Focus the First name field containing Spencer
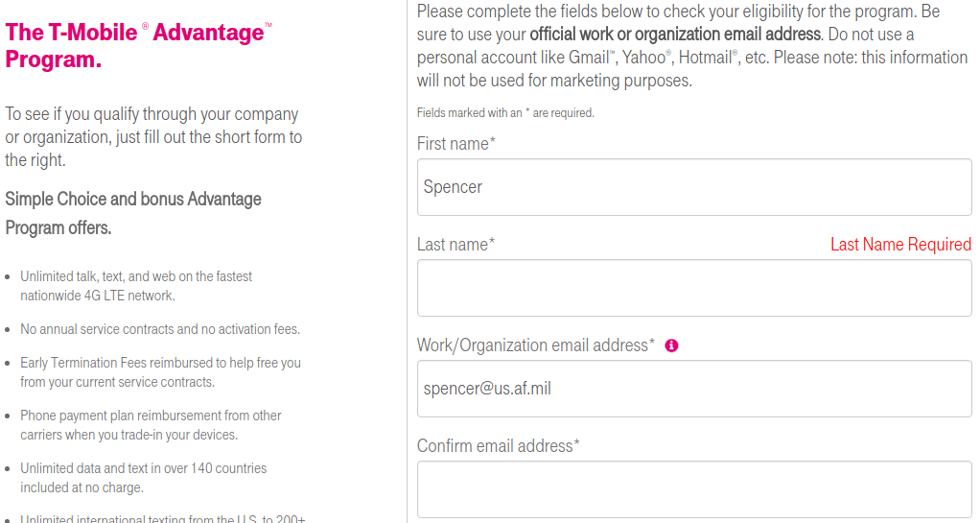Image resolution: width=980 pixels, height=523 pixels. [x=694, y=187]
